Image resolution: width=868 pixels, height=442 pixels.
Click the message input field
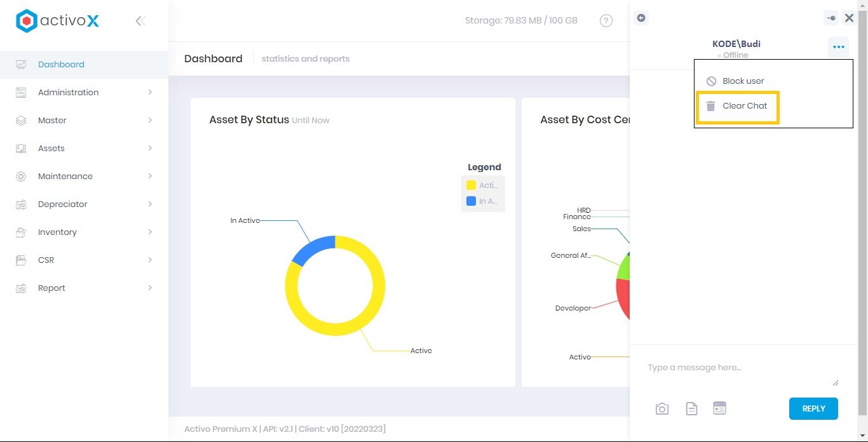click(731, 367)
